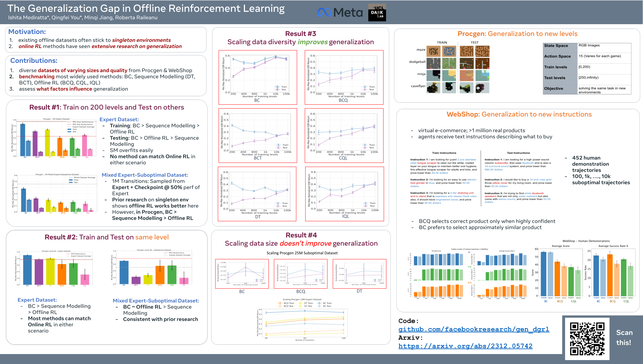The width and height of the screenshot is (643, 364).
Task: Click the caveflyer row first train image
Action: coord(433,87)
